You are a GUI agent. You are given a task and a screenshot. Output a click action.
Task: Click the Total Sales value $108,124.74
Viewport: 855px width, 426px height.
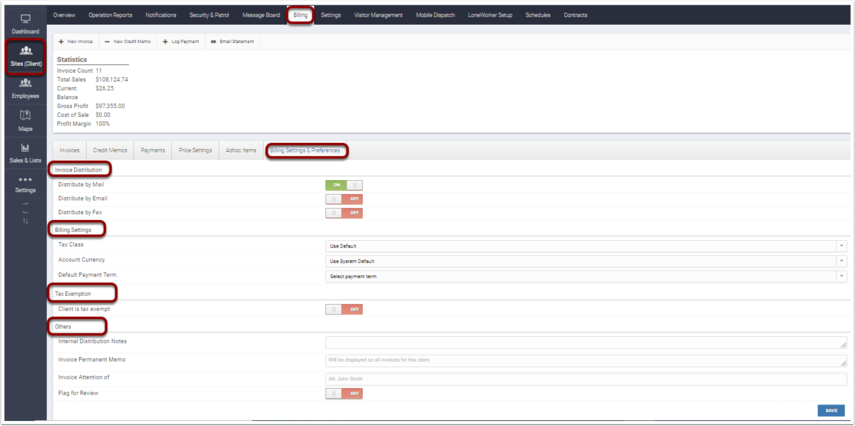click(x=112, y=80)
